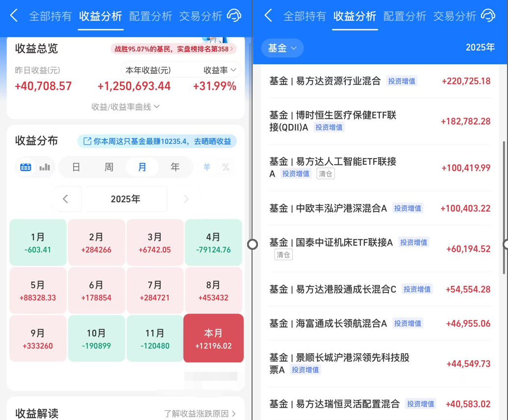Open ranking banner 战胜95.07%的基民
The height and width of the screenshot is (420, 508).
click(173, 49)
